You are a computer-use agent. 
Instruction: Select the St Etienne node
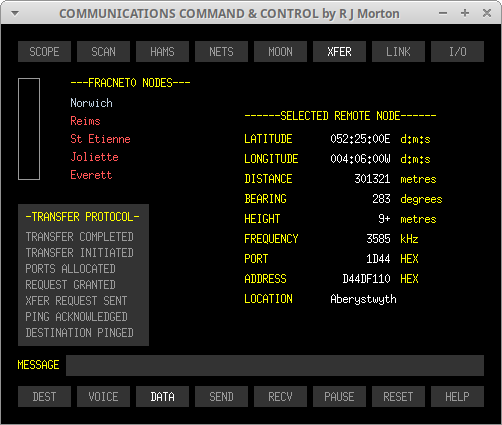click(x=100, y=139)
